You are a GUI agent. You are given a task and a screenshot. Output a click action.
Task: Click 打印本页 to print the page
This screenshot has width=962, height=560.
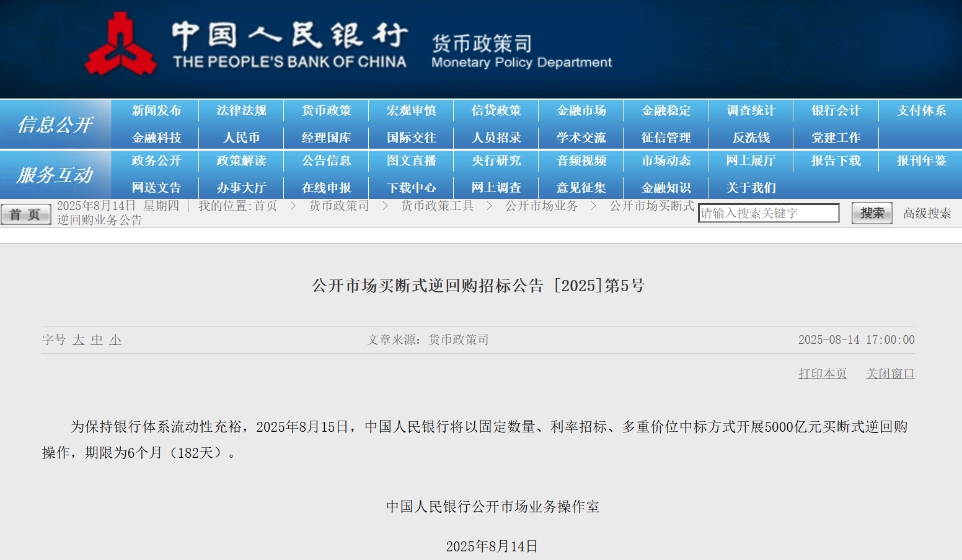[x=822, y=374]
